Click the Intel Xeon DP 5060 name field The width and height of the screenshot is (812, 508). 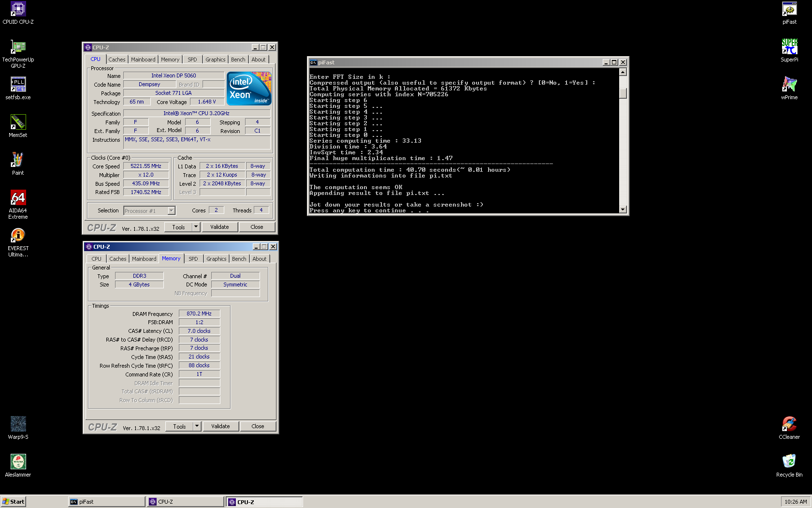[x=174, y=75]
